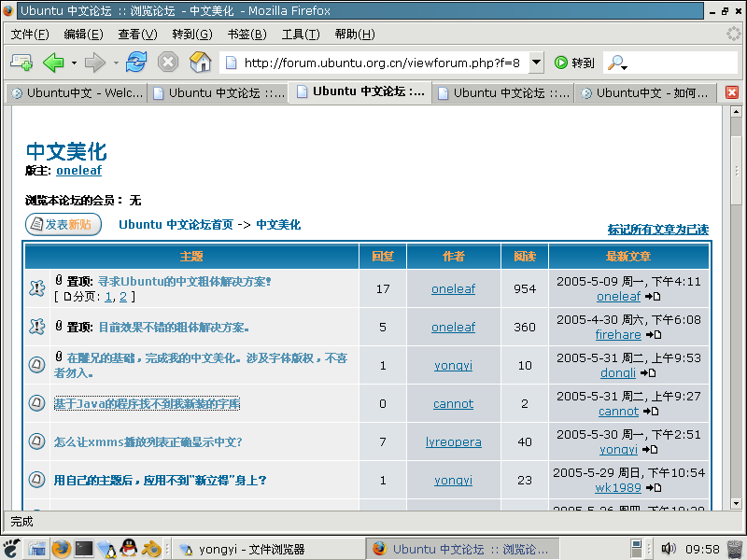Click the search magnifier icon
The height and width of the screenshot is (560, 747).
click(616, 63)
